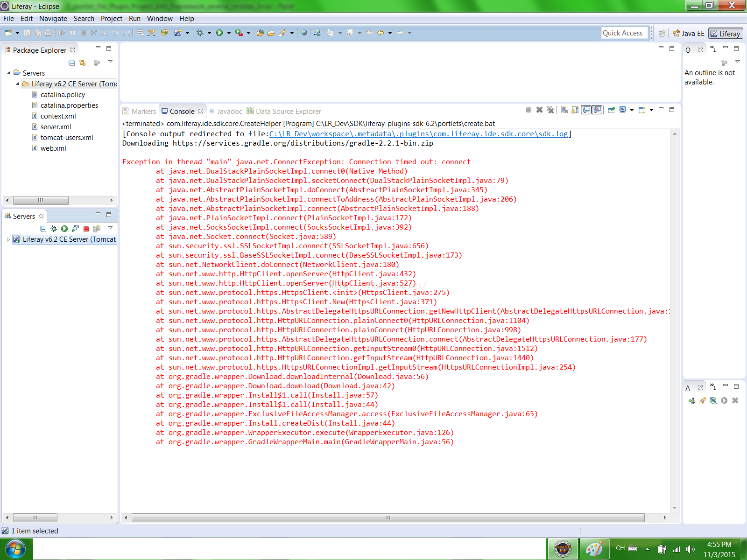
Task: Open the sdk.log file link in console
Action: [418, 134]
